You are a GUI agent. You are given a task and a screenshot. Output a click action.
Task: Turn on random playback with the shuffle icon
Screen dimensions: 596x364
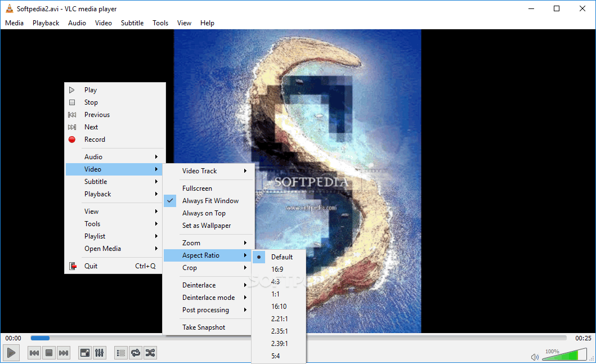[151, 353]
